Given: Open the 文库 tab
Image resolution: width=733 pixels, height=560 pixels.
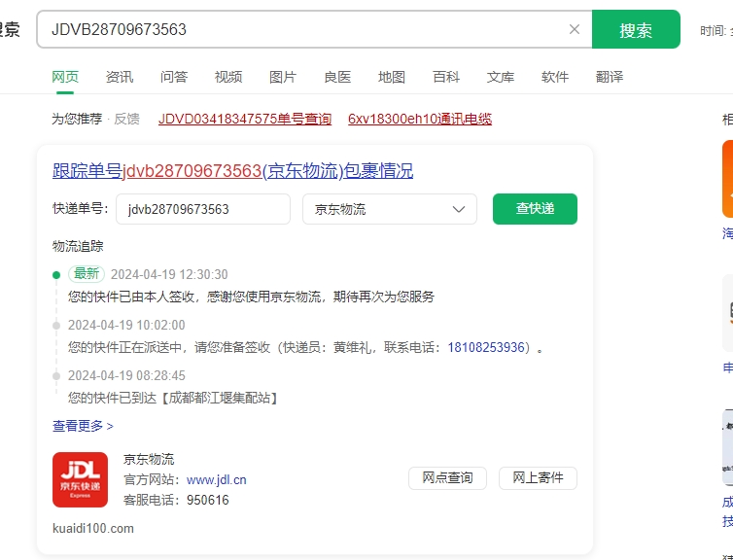Looking at the screenshot, I should [501, 77].
